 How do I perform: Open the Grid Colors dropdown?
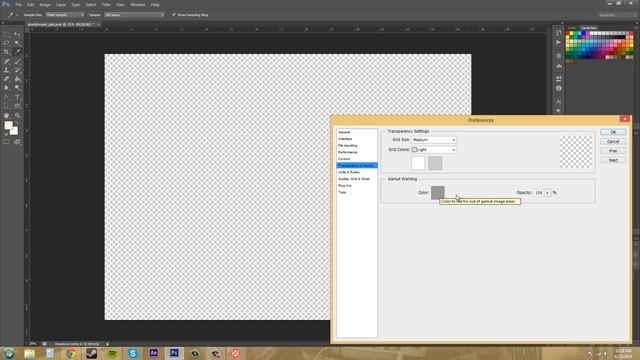(x=434, y=150)
